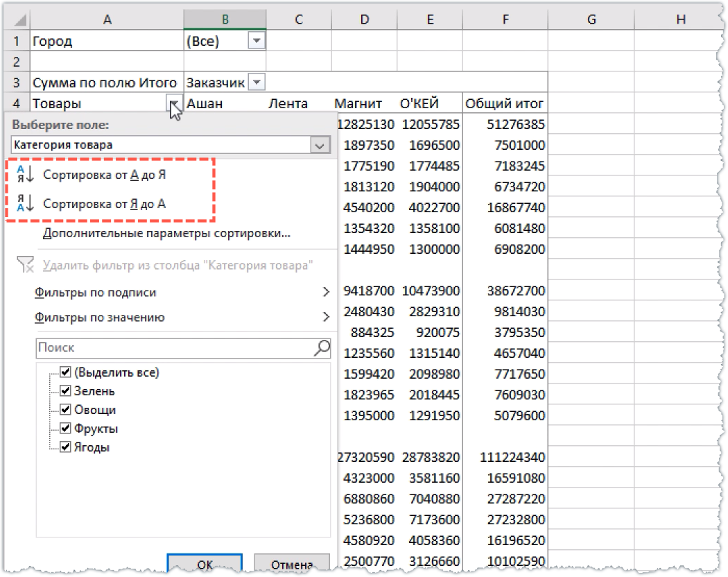Uncheck the Овощи checkbox

click(65, 409)
